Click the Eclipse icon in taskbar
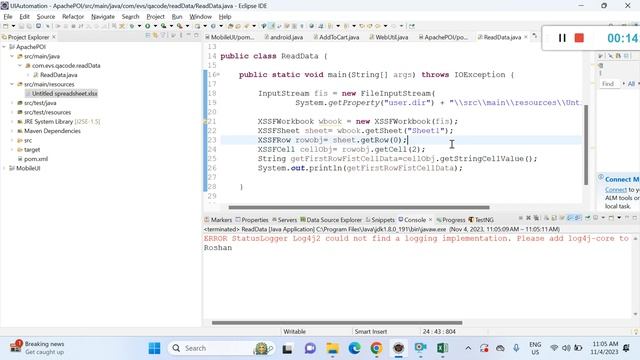Viewport: 640px width, 360px height. coord(398,348)
